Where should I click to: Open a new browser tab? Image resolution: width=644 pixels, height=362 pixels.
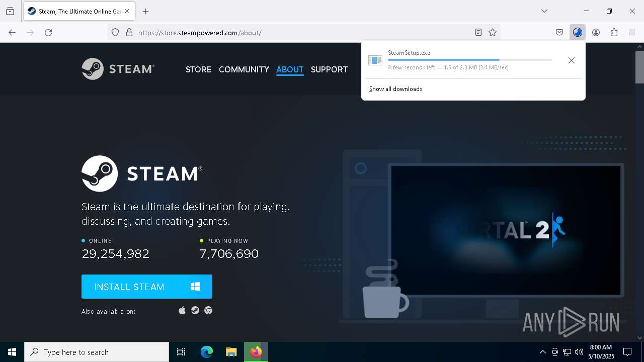(146, 11)
